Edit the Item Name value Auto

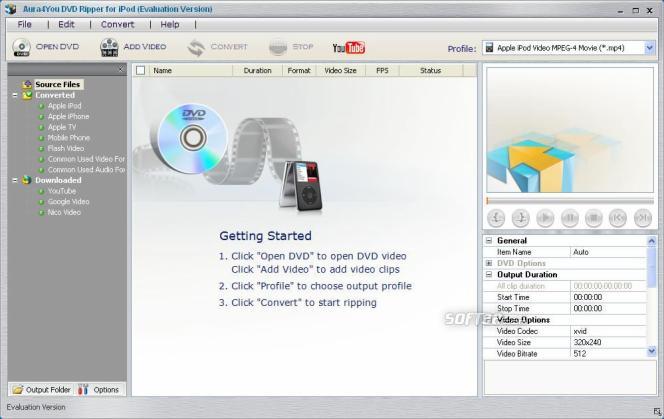click(608, 252)
